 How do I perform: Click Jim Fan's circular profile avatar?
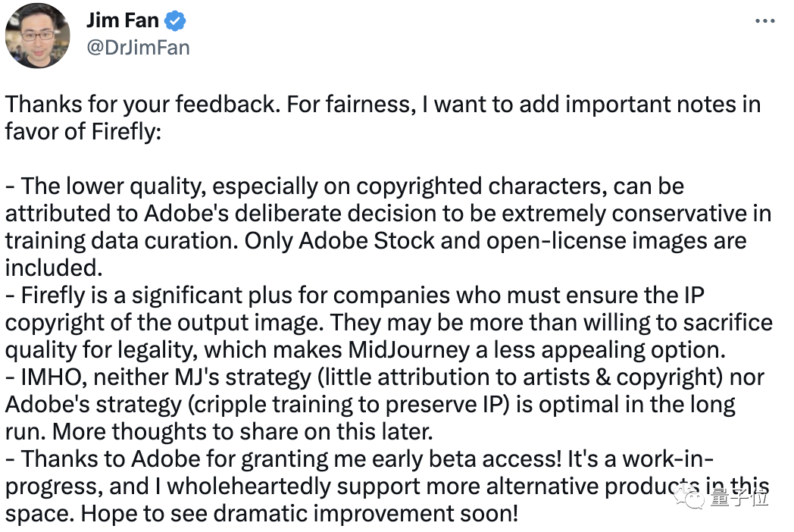(x=37, y=36)
